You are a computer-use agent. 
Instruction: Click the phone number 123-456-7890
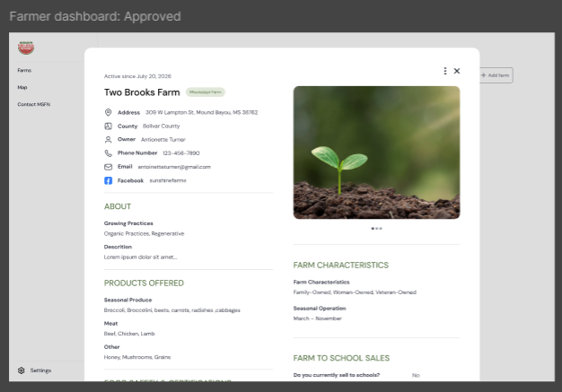point(181,153)
